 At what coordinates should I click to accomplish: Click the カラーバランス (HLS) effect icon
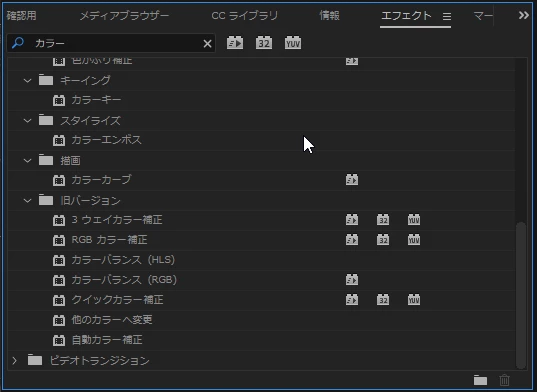pyautogui.click(x=59, y=261)
